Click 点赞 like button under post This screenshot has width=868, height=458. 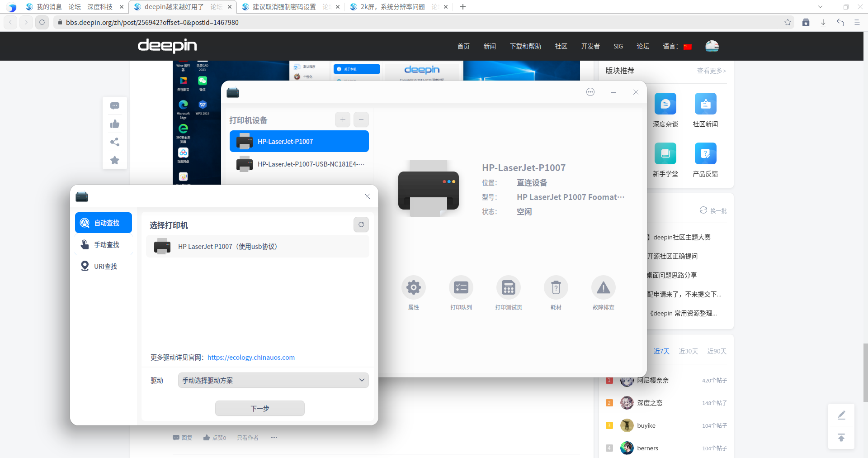point(215,438)
